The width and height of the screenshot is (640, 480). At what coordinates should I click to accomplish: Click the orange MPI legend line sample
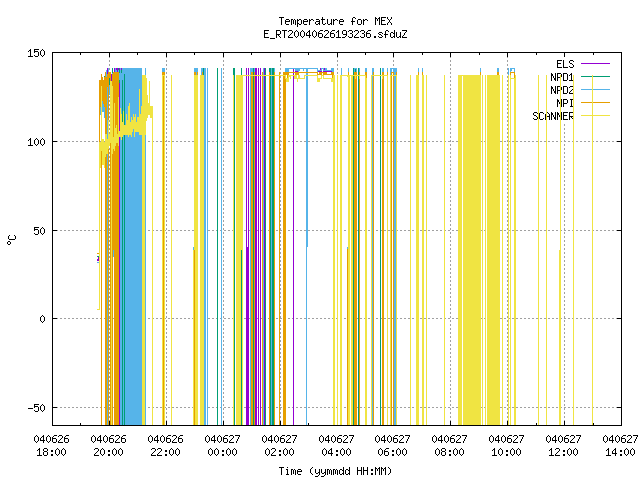click(x=595, y=102)
